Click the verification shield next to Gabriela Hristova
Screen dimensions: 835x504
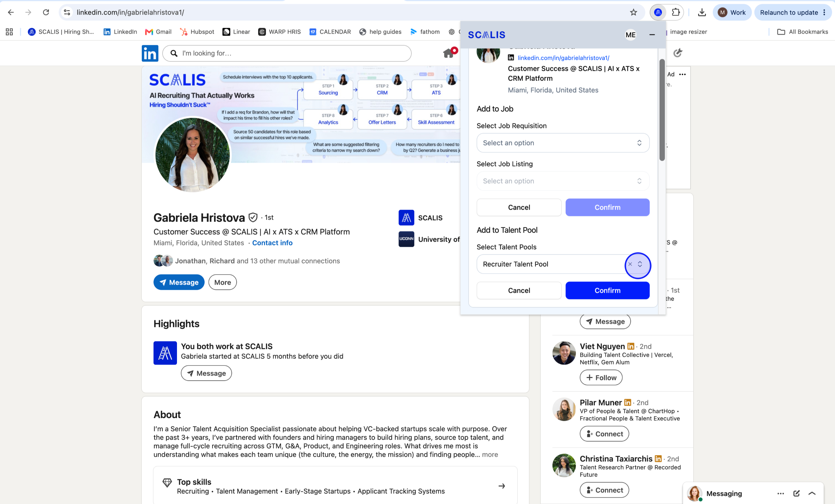click(x=253, y=217)
